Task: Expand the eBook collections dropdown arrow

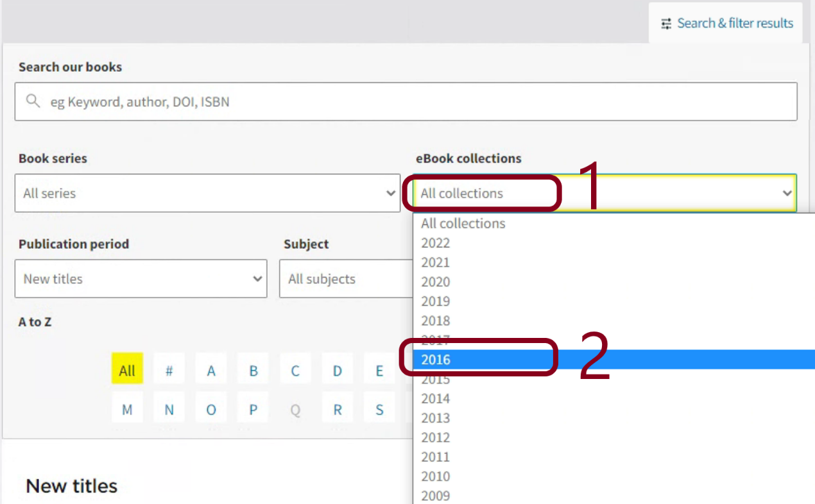Action: click(787, 193)
